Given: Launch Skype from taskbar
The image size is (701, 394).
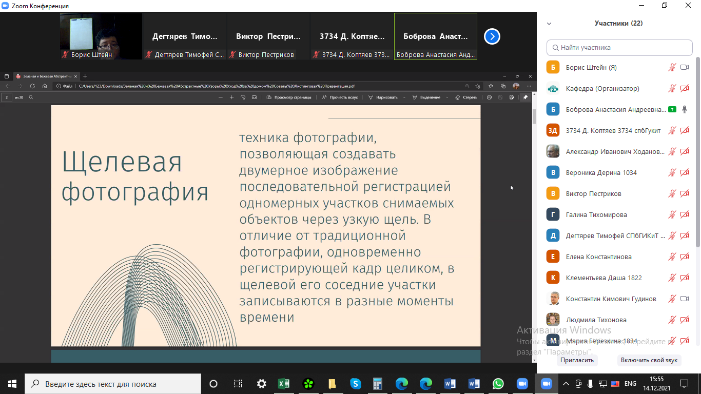Looking at the screenshot, I should pos(355,384).
